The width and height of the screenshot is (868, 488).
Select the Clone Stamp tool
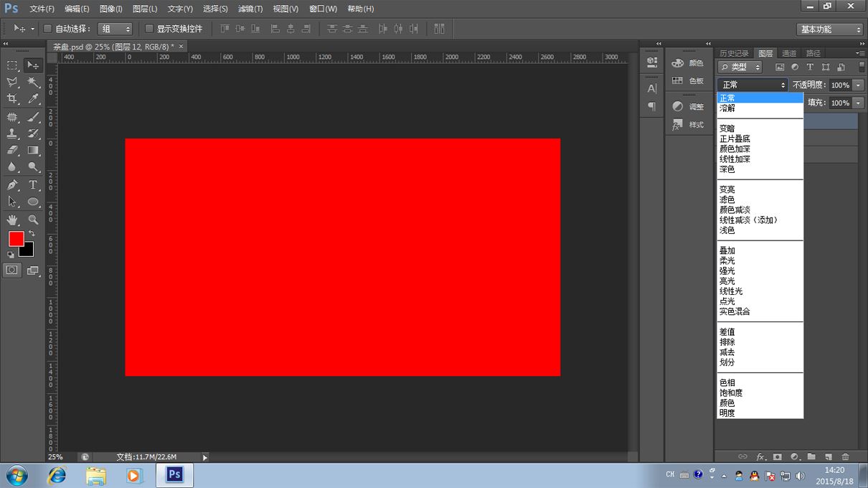point(12,133)
